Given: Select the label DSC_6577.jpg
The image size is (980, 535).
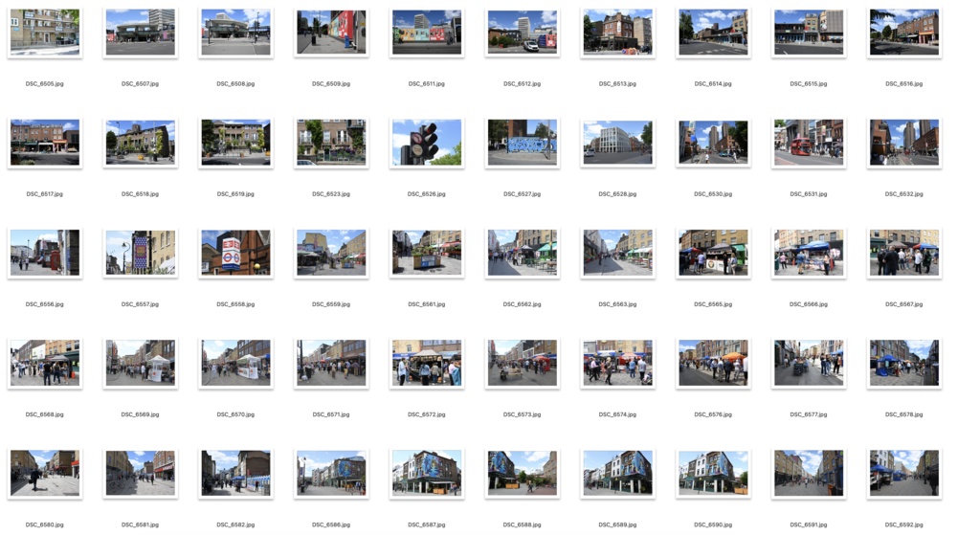Looking at the screenshot, I should click(x=809, y=414).
